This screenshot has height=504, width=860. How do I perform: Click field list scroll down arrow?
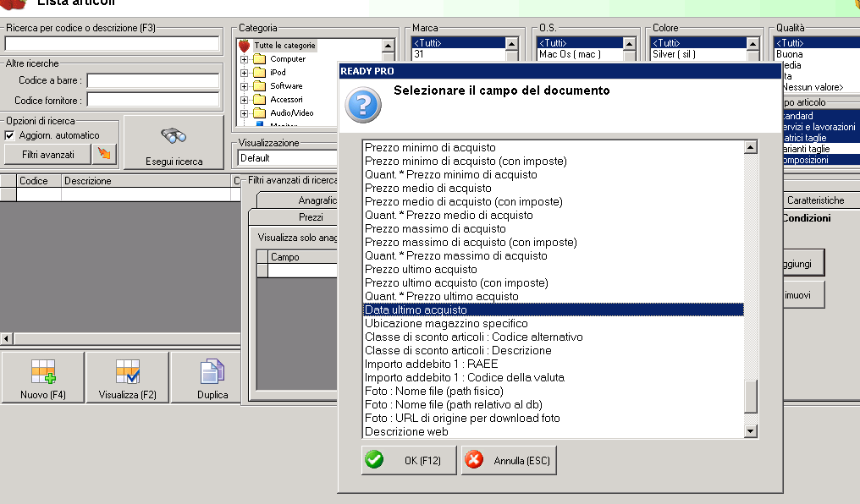pyautogui.click(x=751, y=431)
